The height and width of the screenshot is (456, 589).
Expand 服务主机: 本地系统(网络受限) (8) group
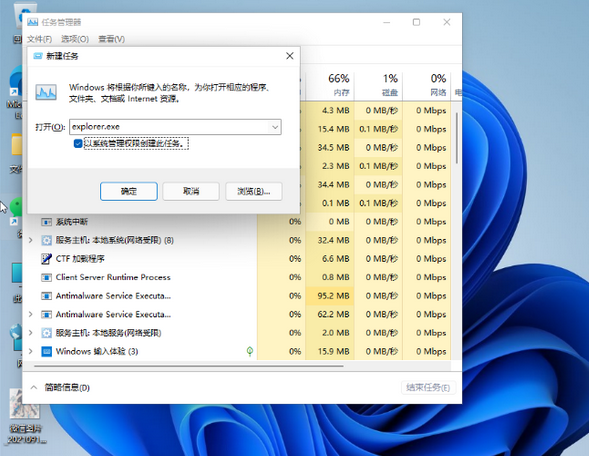click(31, 240)
